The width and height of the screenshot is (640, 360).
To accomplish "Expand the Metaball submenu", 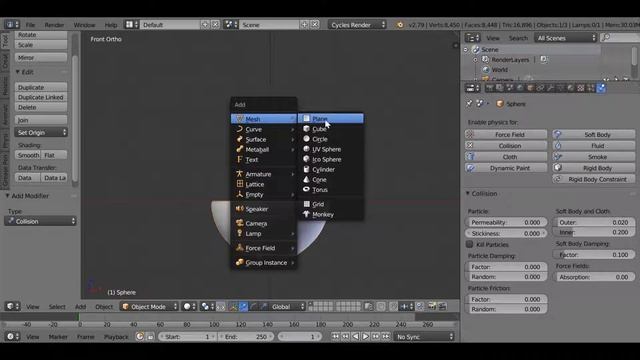I will [x=264, y=150].
